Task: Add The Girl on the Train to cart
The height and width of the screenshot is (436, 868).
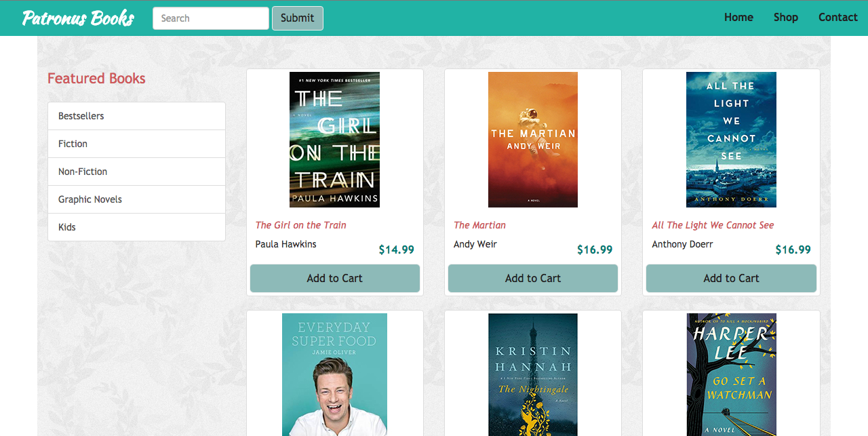Action: click(x=334, y=278)
